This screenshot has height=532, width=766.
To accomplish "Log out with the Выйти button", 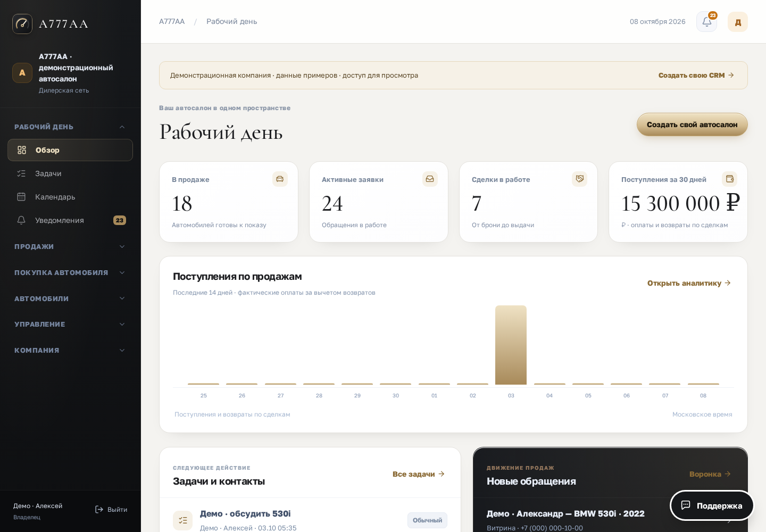I will (x=111, y=510).
